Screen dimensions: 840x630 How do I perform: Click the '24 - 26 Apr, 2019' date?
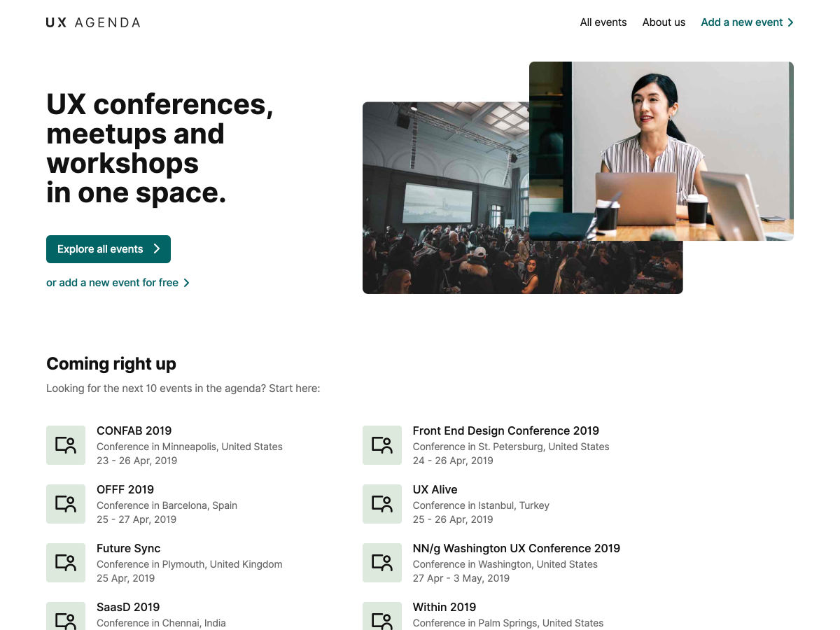tap(453, 461)
